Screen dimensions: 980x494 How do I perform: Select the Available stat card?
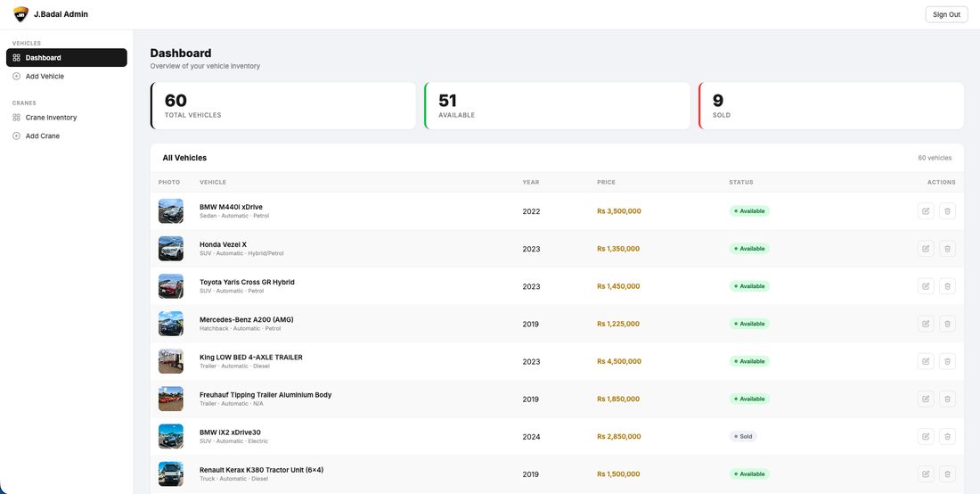[557, 106]
